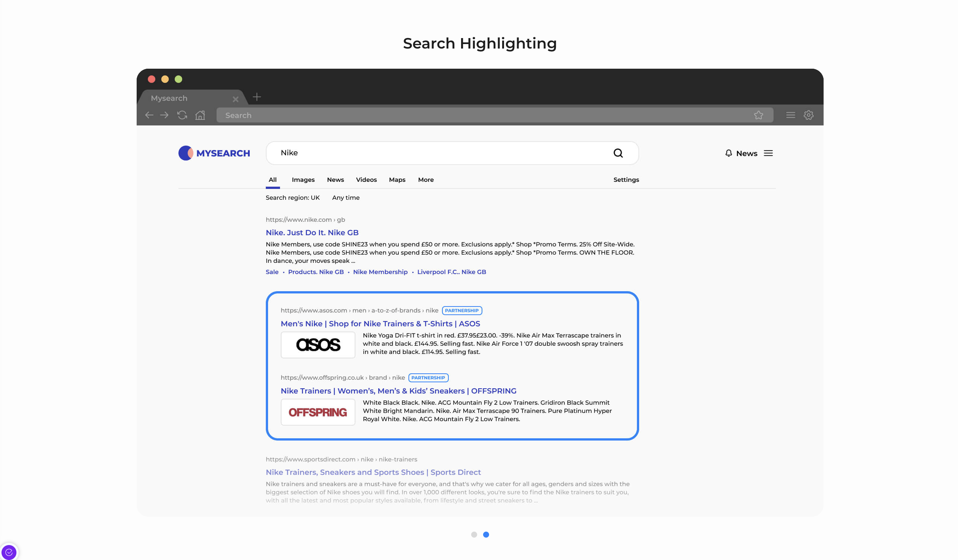Open a new tab with plus icon

pyautogui.click(x=256, y=97)
